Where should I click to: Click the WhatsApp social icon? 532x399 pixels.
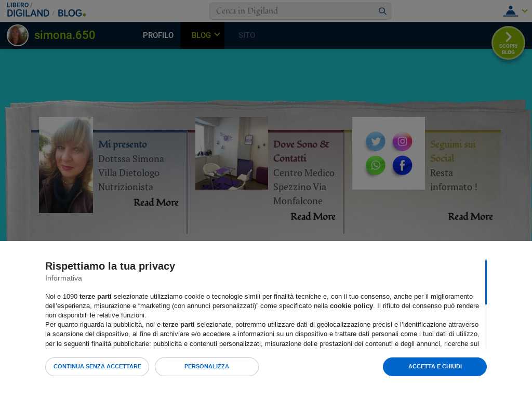coord(376,166)
